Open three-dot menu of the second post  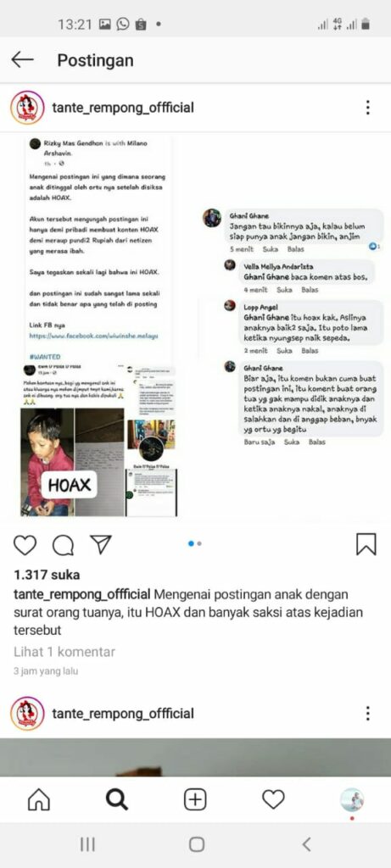[368, 713]
